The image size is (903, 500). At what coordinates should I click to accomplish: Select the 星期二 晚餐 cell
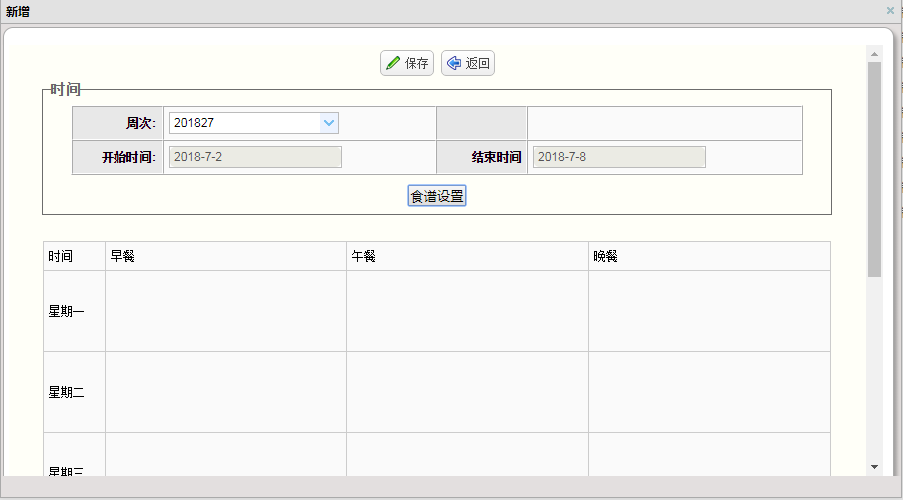click(709, 392)
